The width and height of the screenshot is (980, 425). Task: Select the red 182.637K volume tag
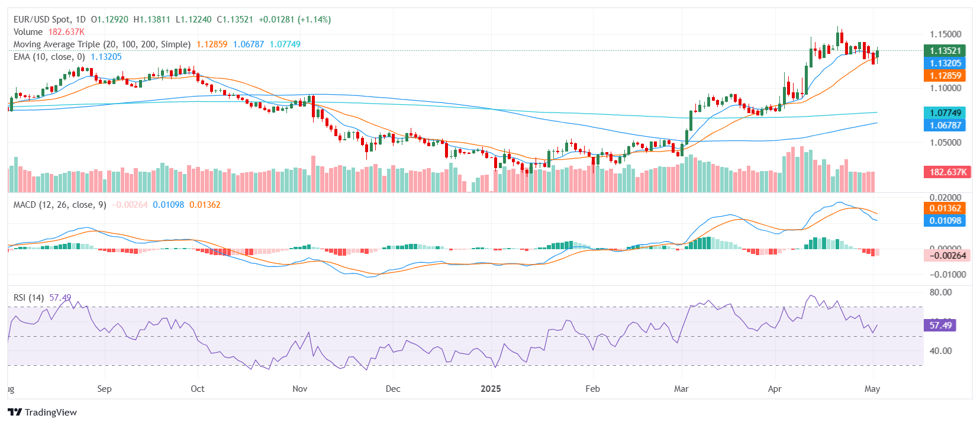point(947,172)
